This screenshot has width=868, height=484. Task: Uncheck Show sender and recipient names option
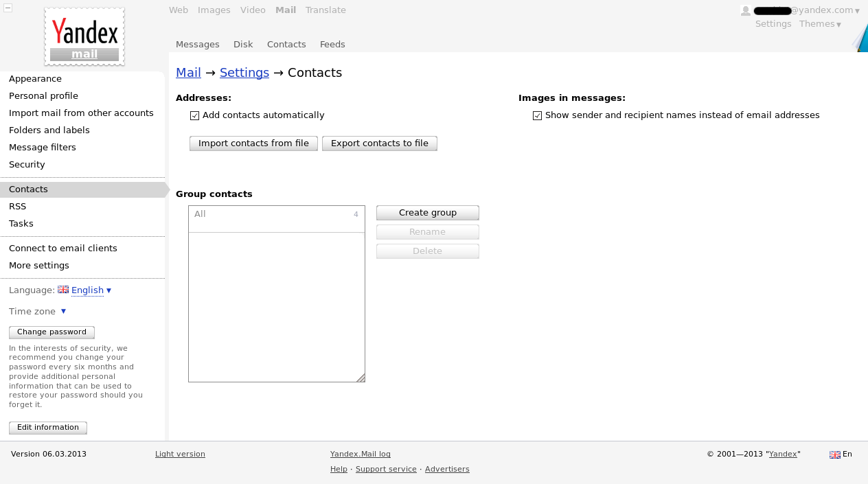click(538, 115)
